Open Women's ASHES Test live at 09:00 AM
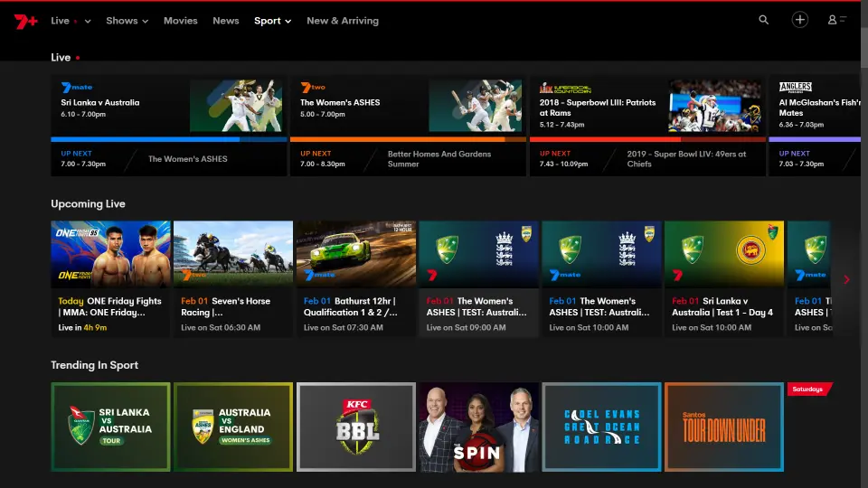Screen dimensions: 868x488 tap(479, 279)
